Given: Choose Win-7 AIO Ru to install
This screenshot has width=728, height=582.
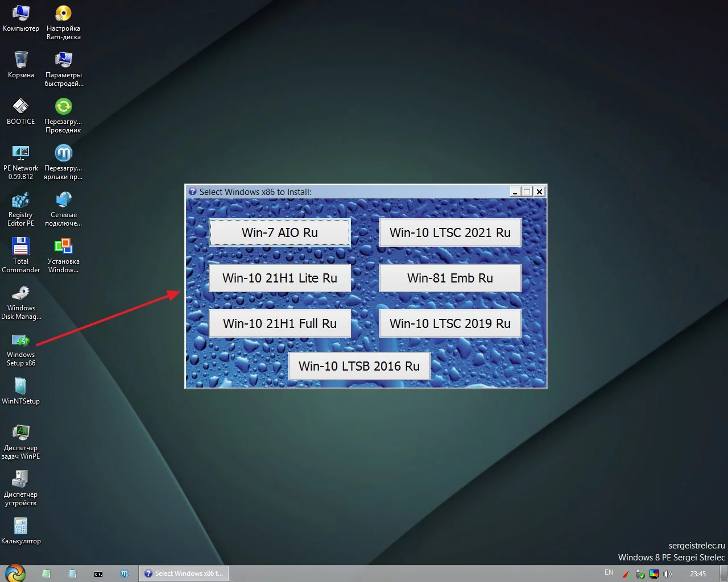Looking at the screenshot, I should point(280,232).
